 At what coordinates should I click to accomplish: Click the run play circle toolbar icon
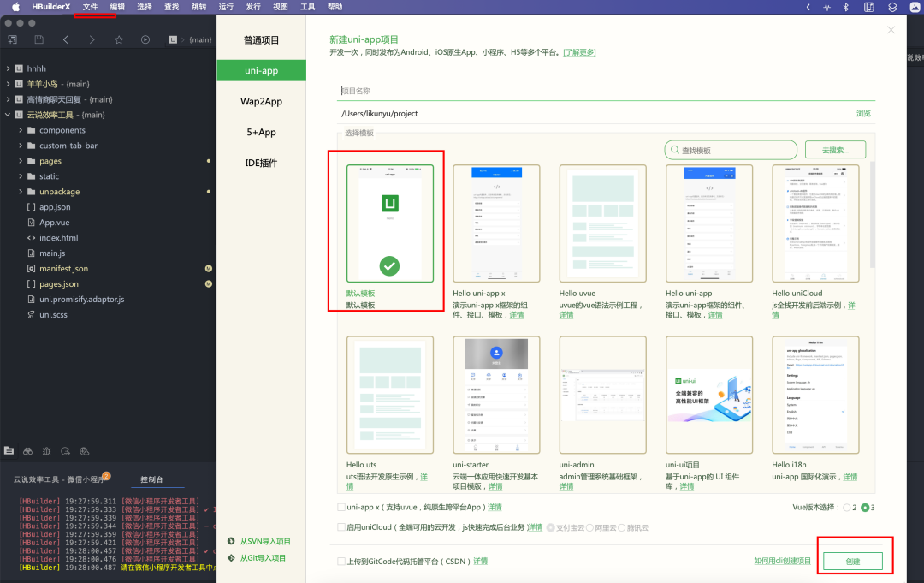click(x=145, y=39)
